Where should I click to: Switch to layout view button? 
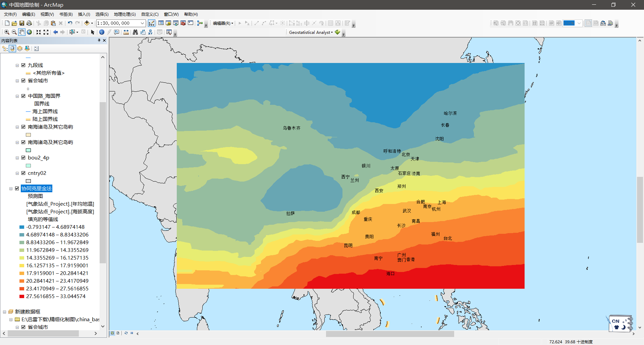(x=118, y=333)
